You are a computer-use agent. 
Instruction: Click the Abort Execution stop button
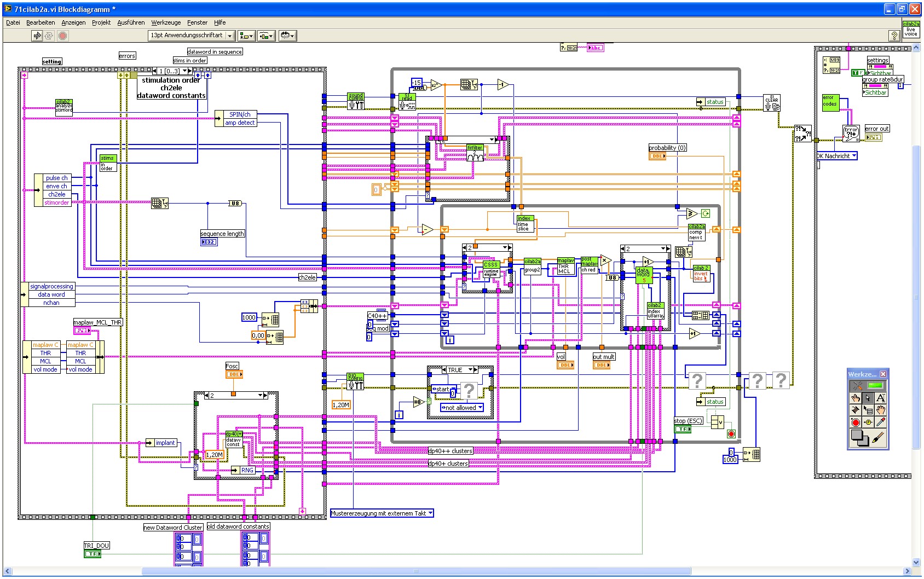pos(63,36)
